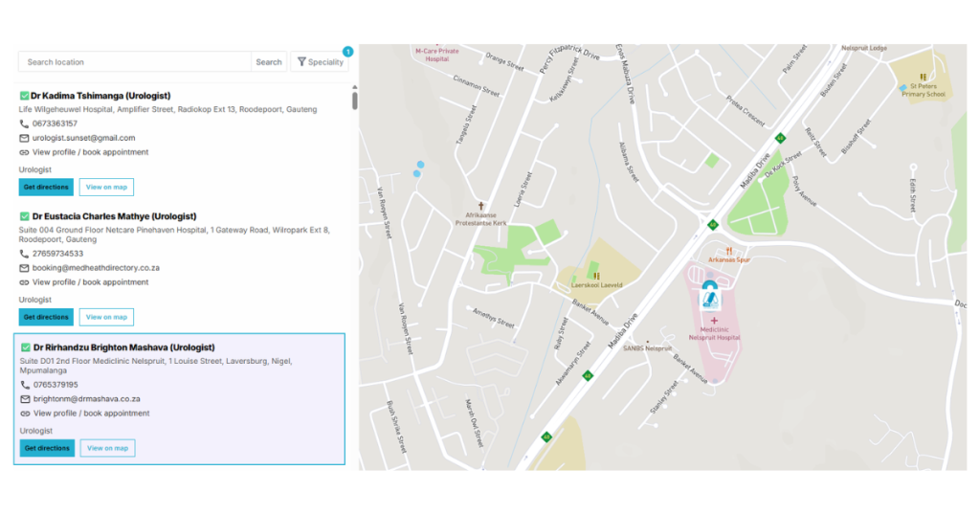Viewport: 980px width, 515px height.
Task: Click link icon for Dr Eustacia Mathye profile
Action: pyautogui.click(x=24, y=282)
